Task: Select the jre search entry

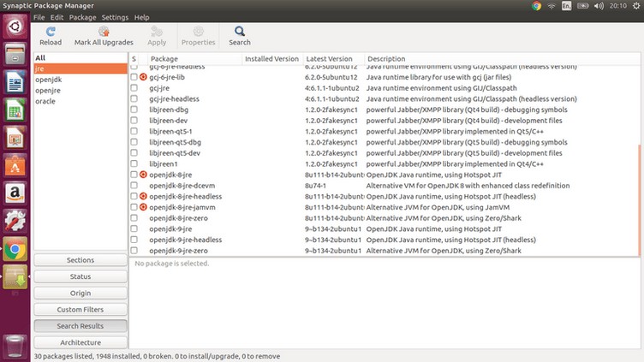Action: coord(80,68)
